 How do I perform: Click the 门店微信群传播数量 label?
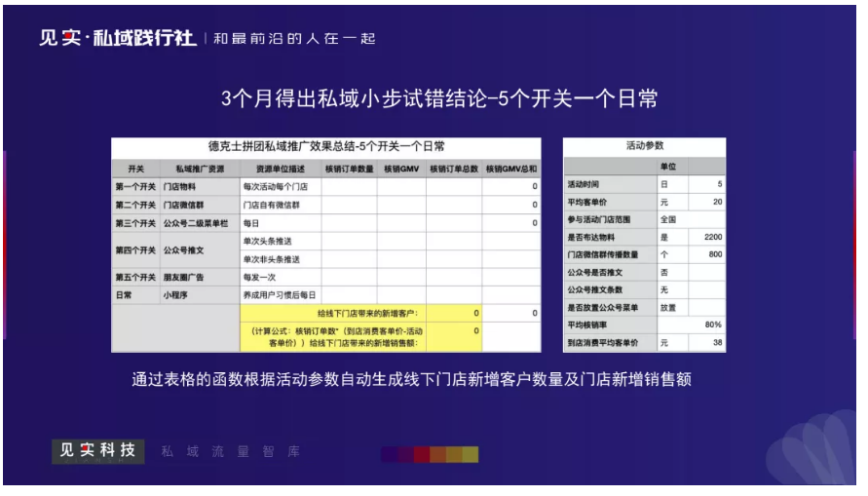point(611,254)
